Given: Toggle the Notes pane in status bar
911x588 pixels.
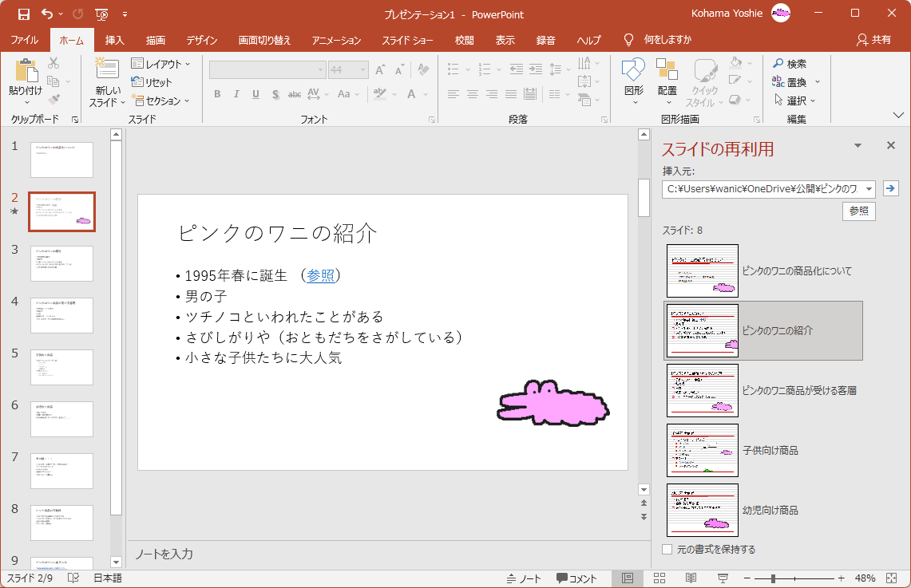Looking at the screenshot, I should [524, 578].
